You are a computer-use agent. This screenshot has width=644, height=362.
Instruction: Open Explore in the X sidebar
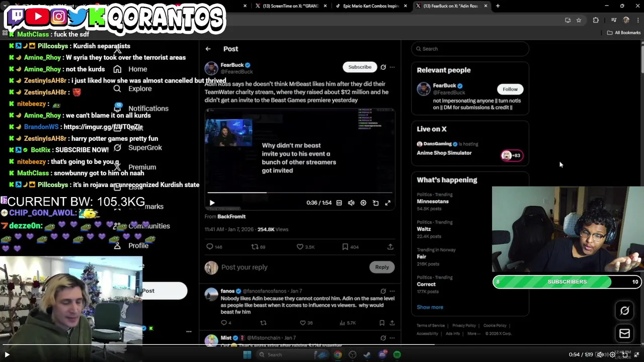[x=140, y=88]
